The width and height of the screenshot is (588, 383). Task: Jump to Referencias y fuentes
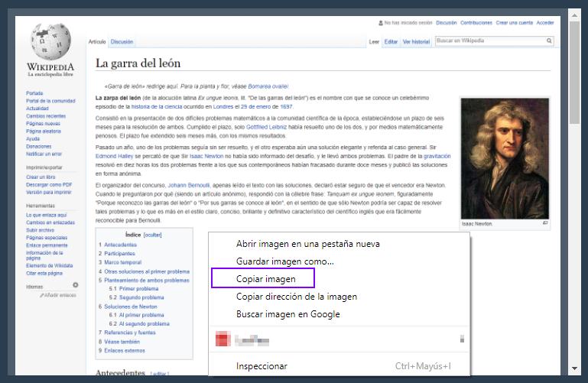point(130,333)
